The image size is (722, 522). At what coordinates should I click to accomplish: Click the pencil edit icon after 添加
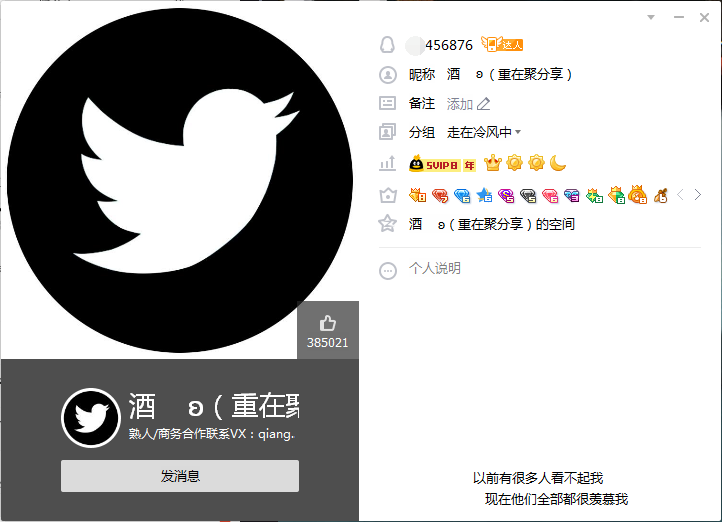coord(483,104)
